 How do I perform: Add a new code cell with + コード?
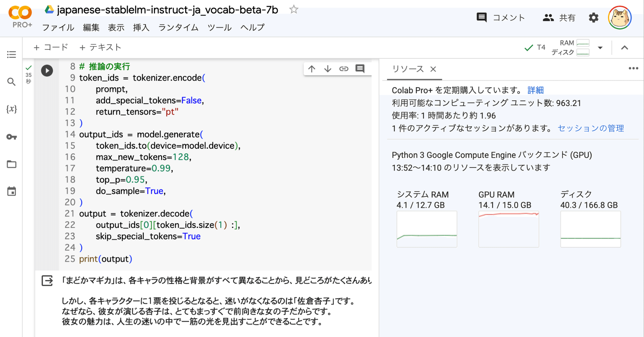(x=51, y=47)
